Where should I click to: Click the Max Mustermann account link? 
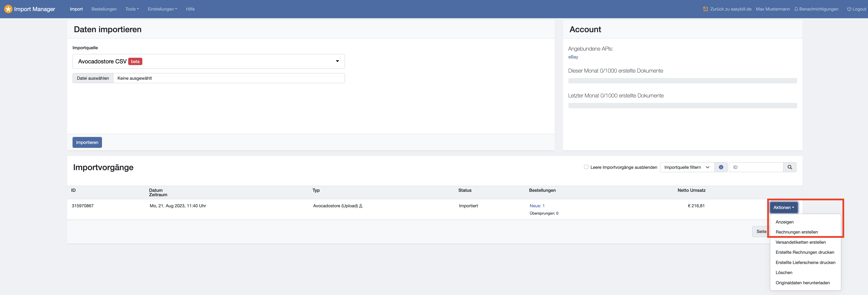pos(773,9)
